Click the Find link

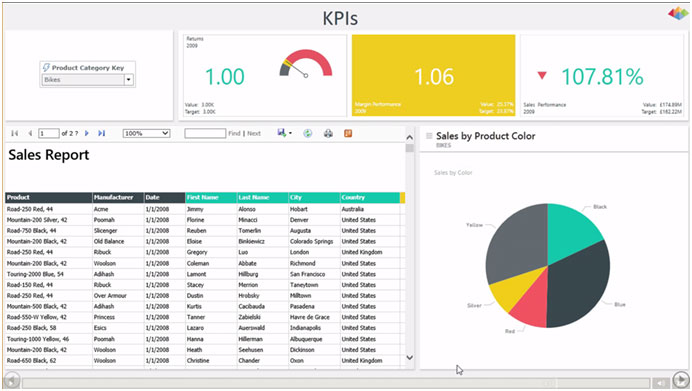pos(234,133)
